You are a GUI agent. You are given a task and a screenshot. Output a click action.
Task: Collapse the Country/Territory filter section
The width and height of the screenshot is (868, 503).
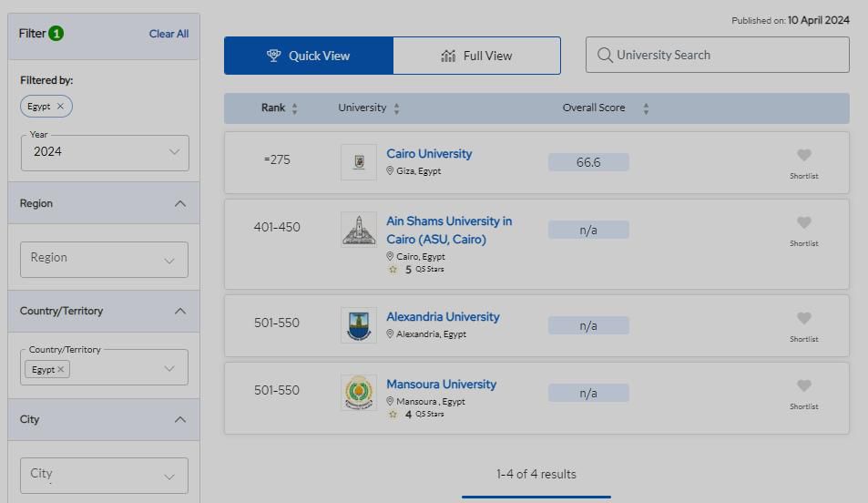pos(179,311)
